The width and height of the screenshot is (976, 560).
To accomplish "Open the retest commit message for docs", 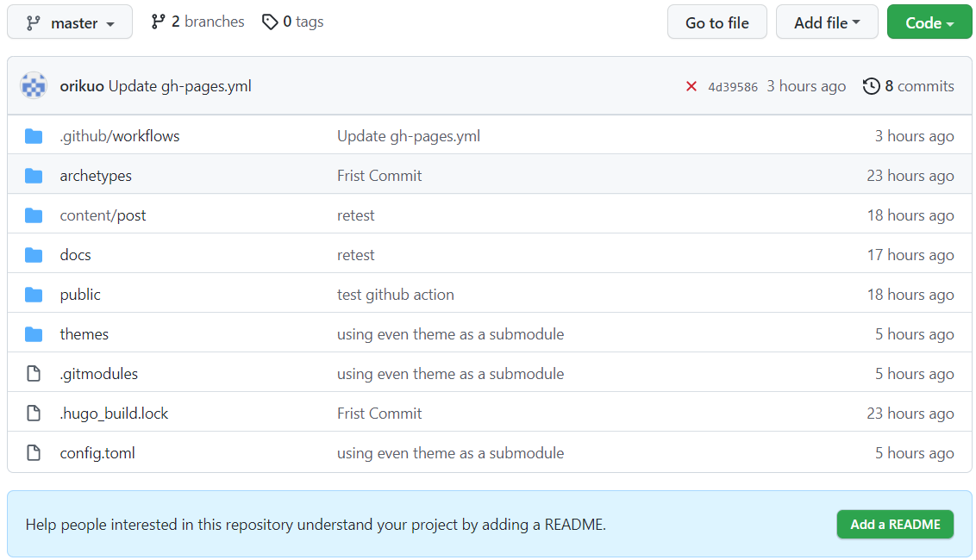I will [x=355, y=254].
